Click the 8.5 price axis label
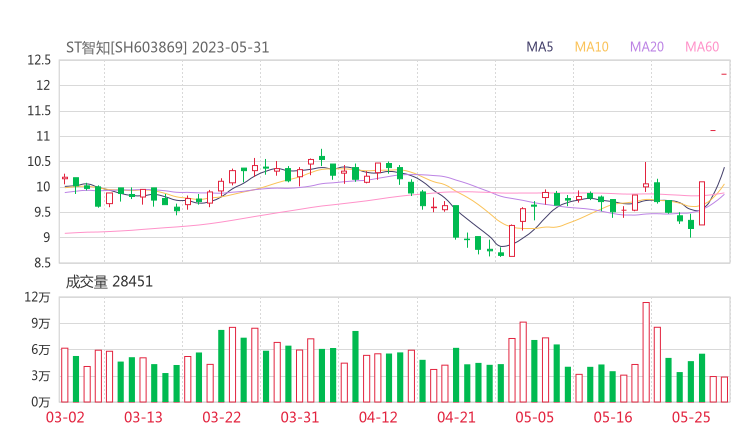Image resolution: width=740 pixels, height=440 pixels. (42, 263)
